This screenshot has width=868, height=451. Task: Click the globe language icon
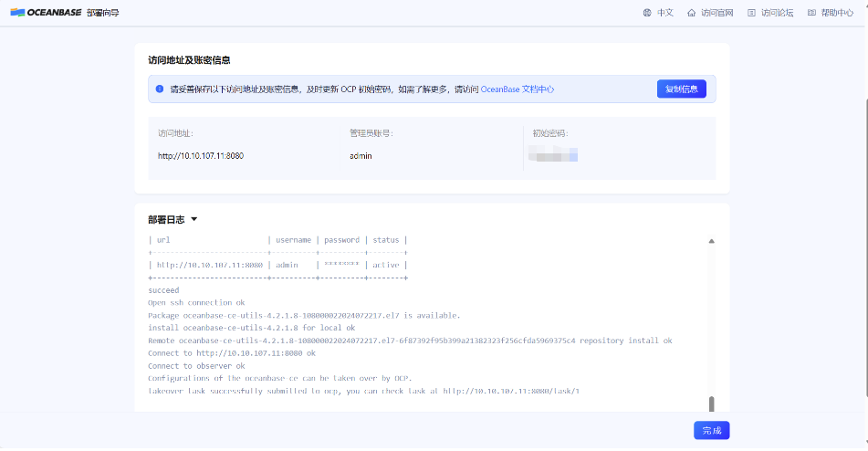click(x=647, y=13)
